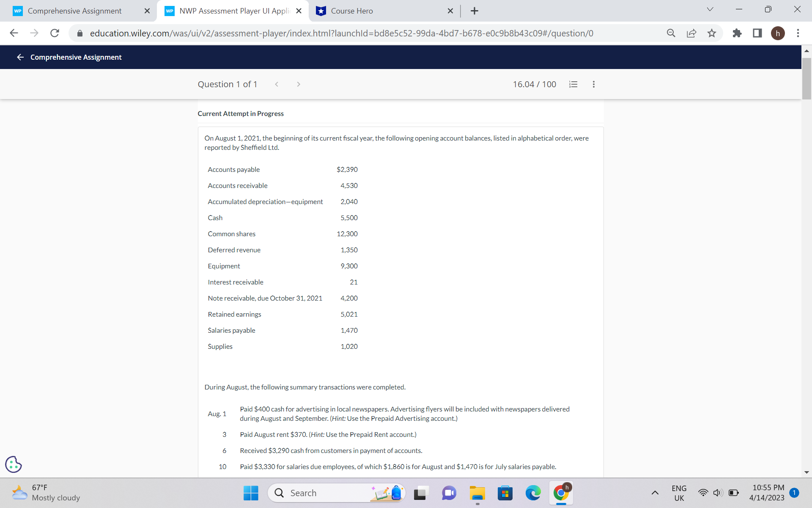Expand hidden icons in the system tray
Viewport: 812px width, 508px height.
[655, 493]
